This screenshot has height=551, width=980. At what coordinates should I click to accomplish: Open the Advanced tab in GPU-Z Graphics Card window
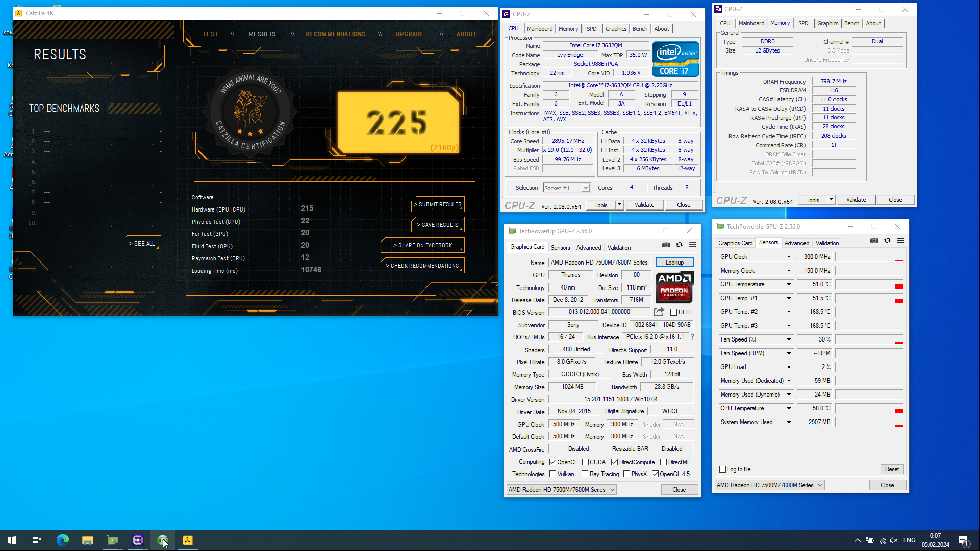point(589,248)
